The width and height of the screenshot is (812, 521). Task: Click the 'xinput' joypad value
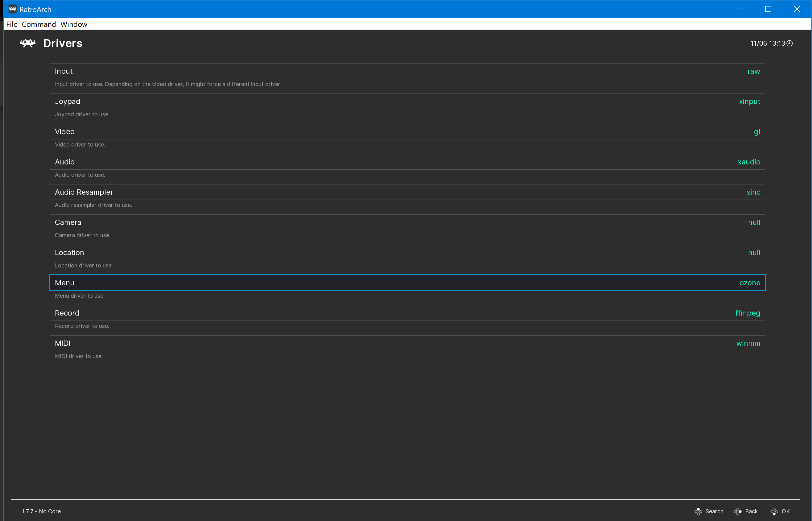click(749, 101)
